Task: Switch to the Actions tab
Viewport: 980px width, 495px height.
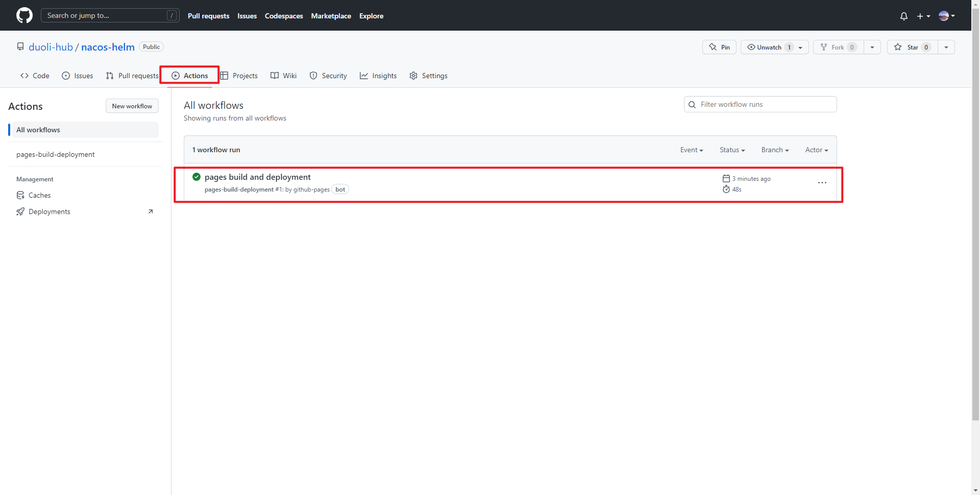Action: (189, 75)
